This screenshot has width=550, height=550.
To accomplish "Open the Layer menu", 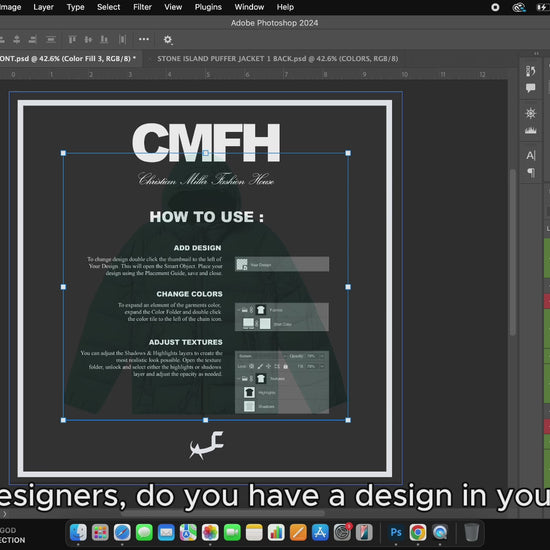I will click(43, 7).
